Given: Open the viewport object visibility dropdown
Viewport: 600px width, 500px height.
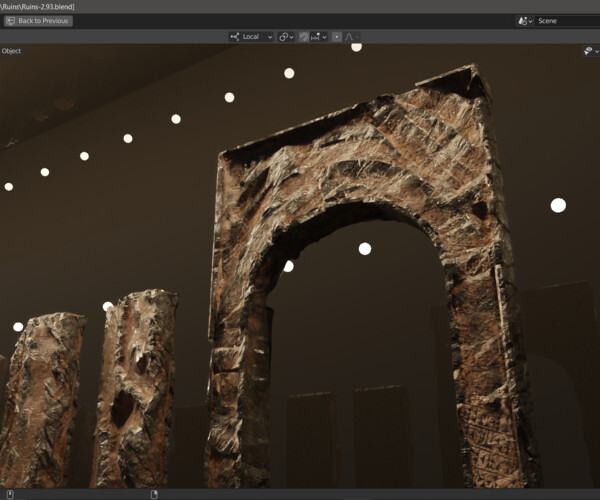Looking at the screenshot, I should pyautogui.click(x=591, y=51).
